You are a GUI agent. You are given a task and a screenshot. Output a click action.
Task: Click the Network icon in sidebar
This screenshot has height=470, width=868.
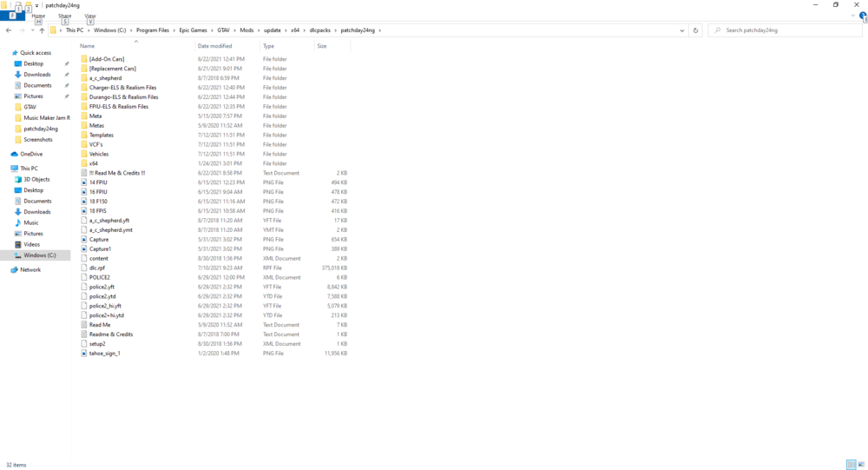click(15, 270)
